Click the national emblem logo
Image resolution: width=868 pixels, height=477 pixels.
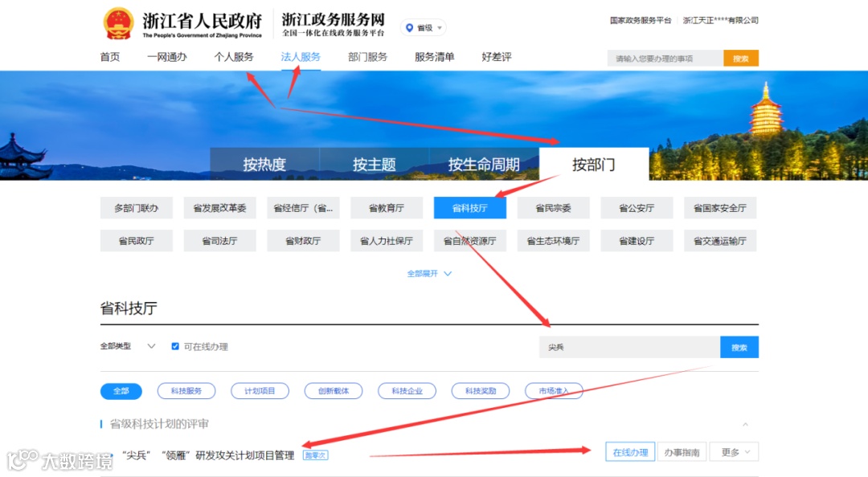(118, 23)
